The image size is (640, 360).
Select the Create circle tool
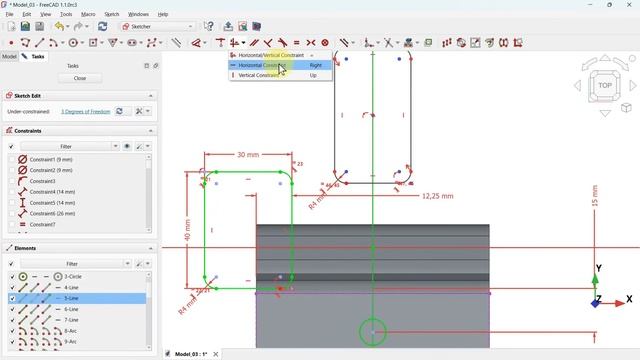pos(73,43)
